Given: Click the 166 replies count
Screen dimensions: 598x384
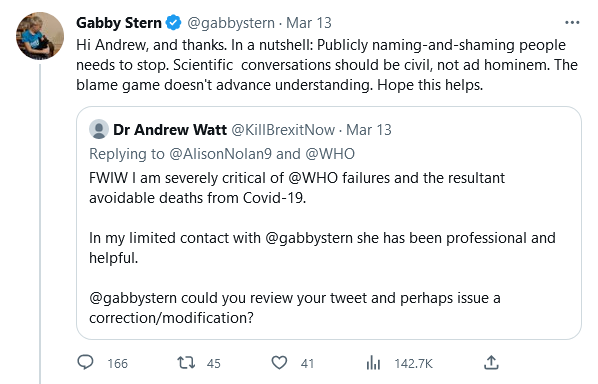Looking at the screenshot, I should [x=117, y=363].
